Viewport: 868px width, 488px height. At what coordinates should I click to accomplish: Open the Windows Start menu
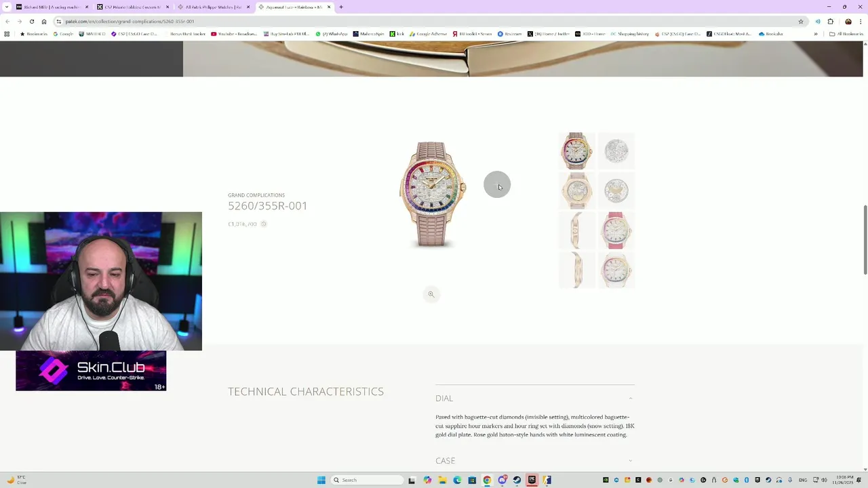point(321,480)
